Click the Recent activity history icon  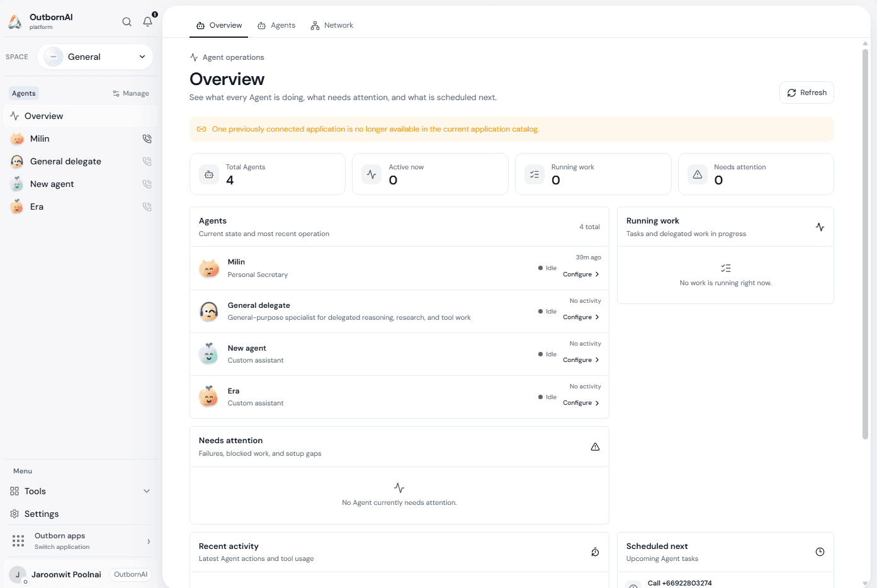pos(595,552)
